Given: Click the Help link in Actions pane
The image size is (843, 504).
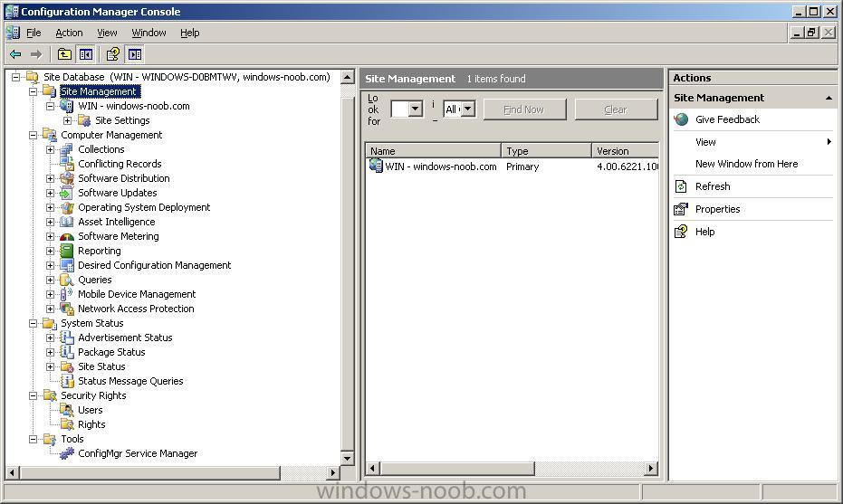Looking at the screenshot, I should pyautogui.click(x=704, y=232).
